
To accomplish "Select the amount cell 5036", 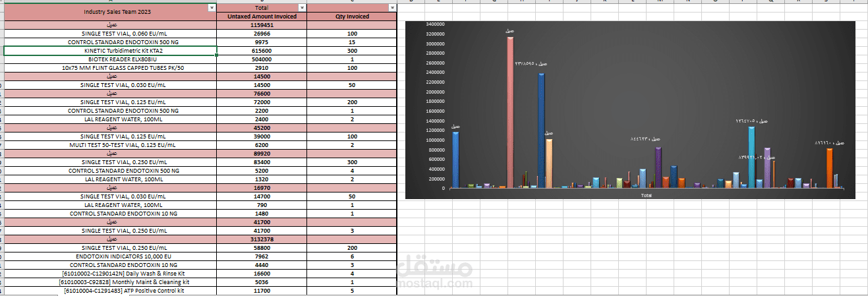I will pos(262,281).
